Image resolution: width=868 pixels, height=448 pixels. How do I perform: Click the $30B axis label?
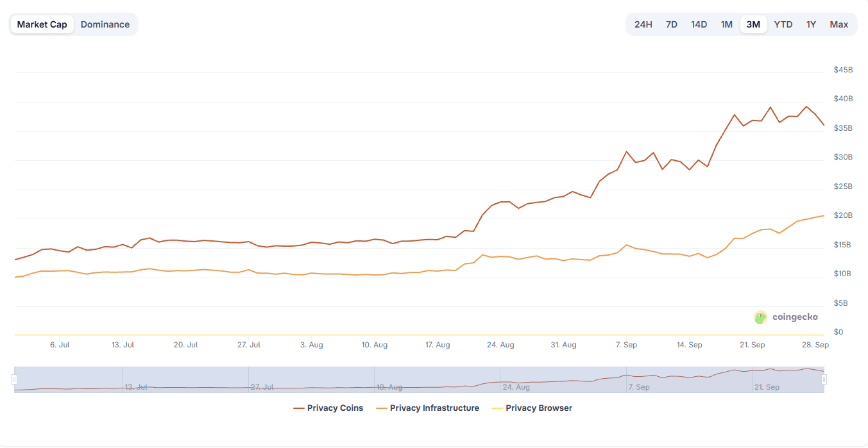pos(843,157)
